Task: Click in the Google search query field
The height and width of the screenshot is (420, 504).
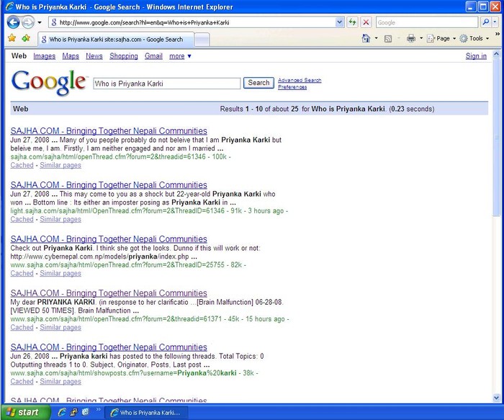Action: [166, 84]
